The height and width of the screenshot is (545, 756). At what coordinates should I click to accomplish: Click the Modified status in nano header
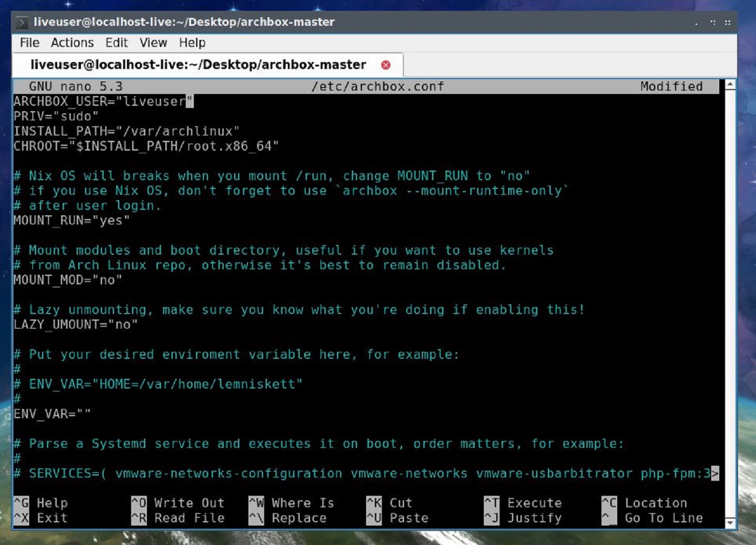pos(672,86)
